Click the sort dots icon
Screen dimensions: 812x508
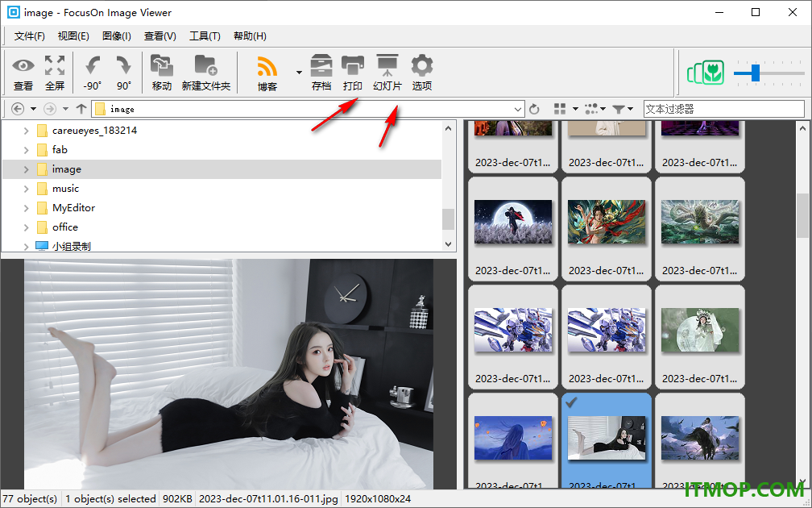pos(591,109)
